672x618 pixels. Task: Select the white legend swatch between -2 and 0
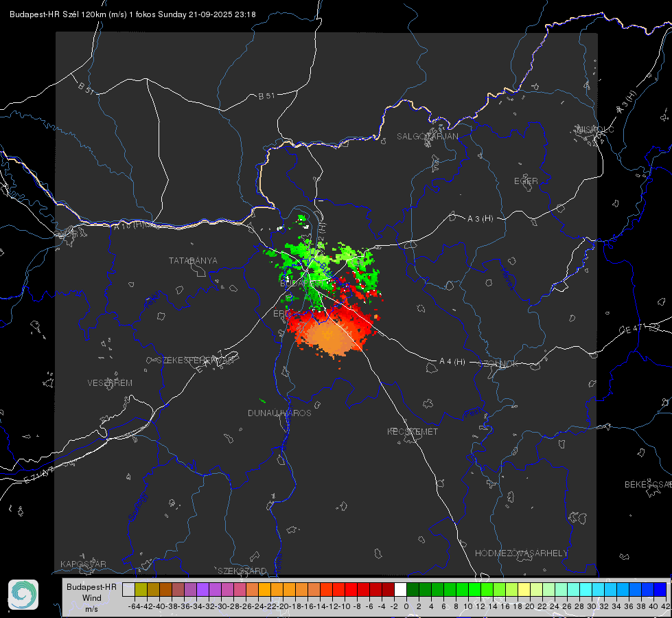click(x=400, y=590)
